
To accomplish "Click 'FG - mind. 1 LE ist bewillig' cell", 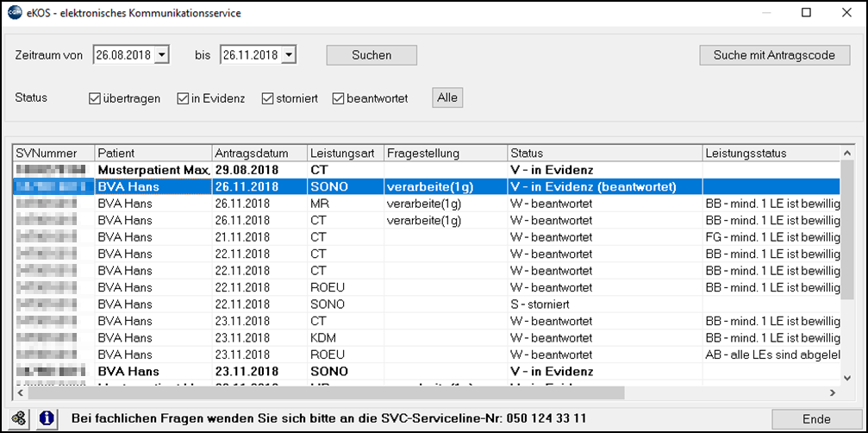I will (773, 237).
